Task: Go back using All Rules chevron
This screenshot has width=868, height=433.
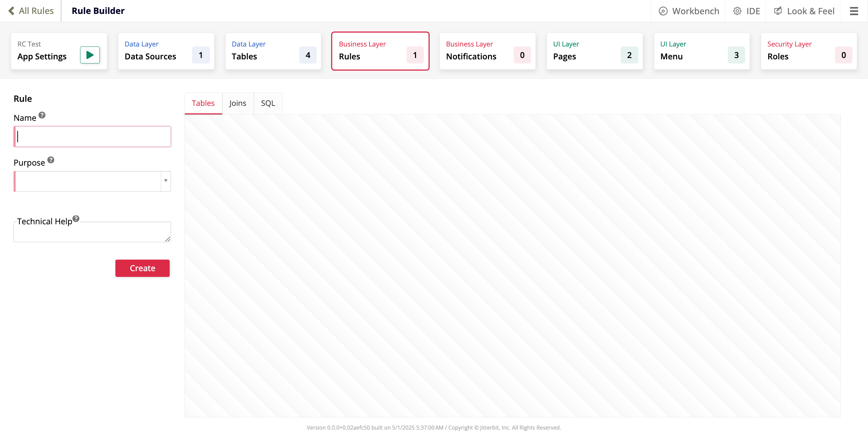Action: (12, 11)
